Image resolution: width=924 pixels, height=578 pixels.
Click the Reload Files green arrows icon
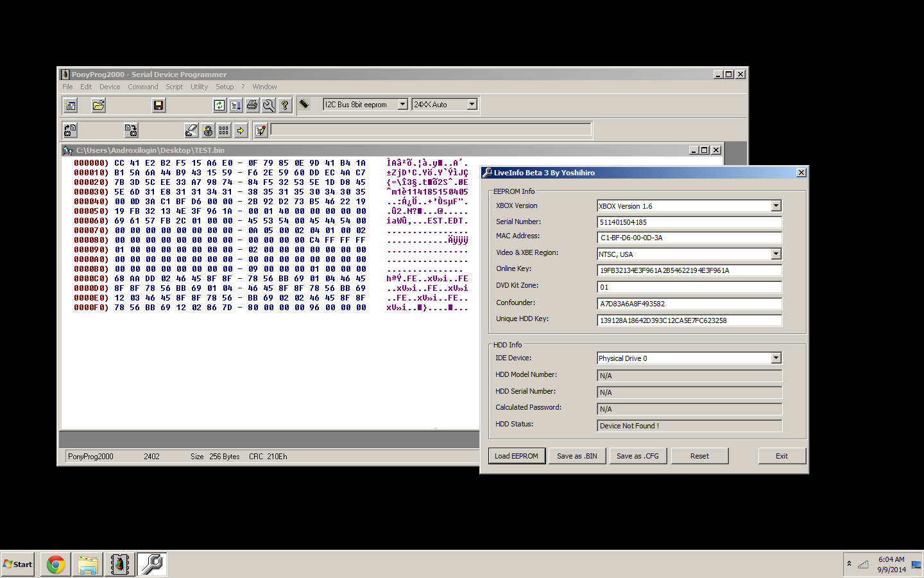[219, 105]
